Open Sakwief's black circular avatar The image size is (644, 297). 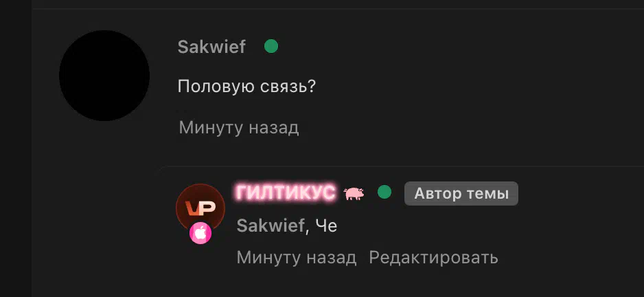point(104,76)
